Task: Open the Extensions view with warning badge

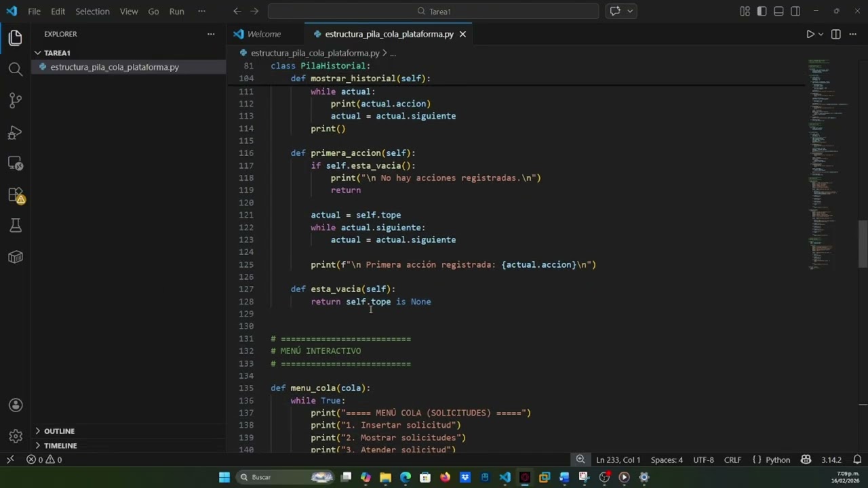Action: coord(15,195)
